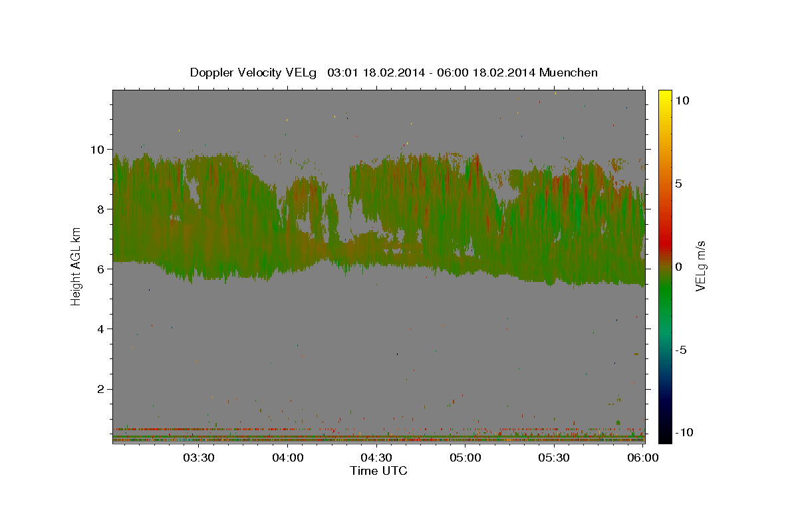Click the 'Muenchen' location text in title

[569, 72]
